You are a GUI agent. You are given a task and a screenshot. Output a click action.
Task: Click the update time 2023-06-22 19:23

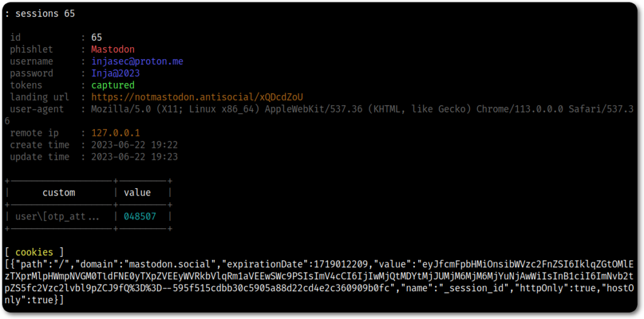point(134,157)
